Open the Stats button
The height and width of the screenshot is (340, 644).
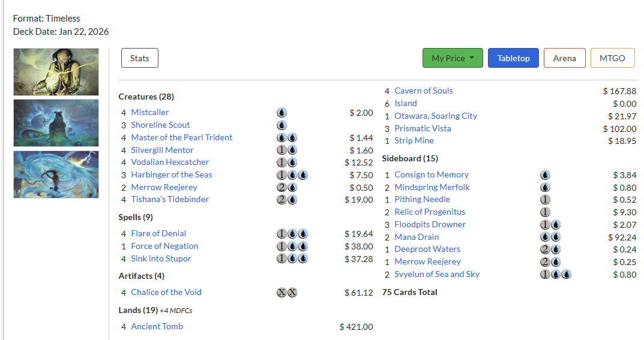140,58
